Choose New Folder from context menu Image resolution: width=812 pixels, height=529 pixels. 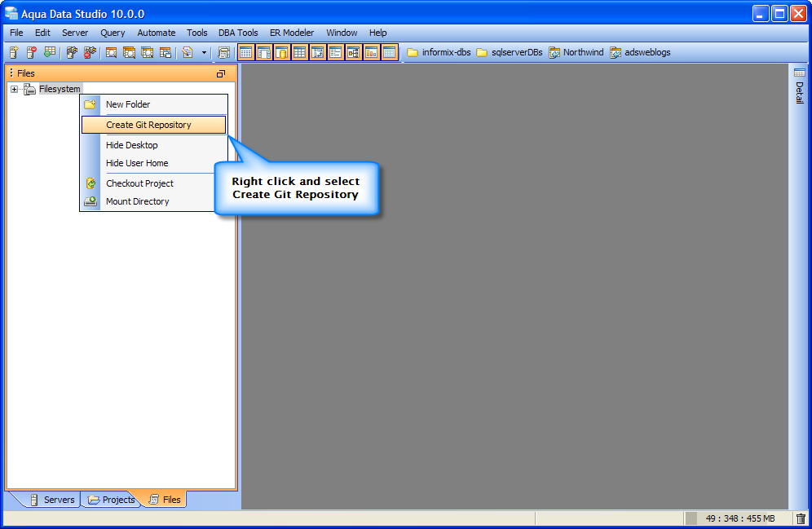point(154,104)
